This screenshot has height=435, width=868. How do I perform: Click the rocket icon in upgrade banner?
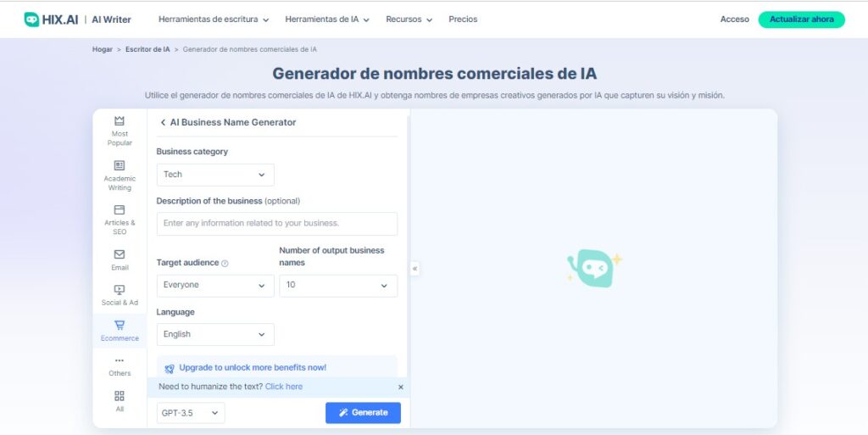pyautogui.click(x=170, y=368)
